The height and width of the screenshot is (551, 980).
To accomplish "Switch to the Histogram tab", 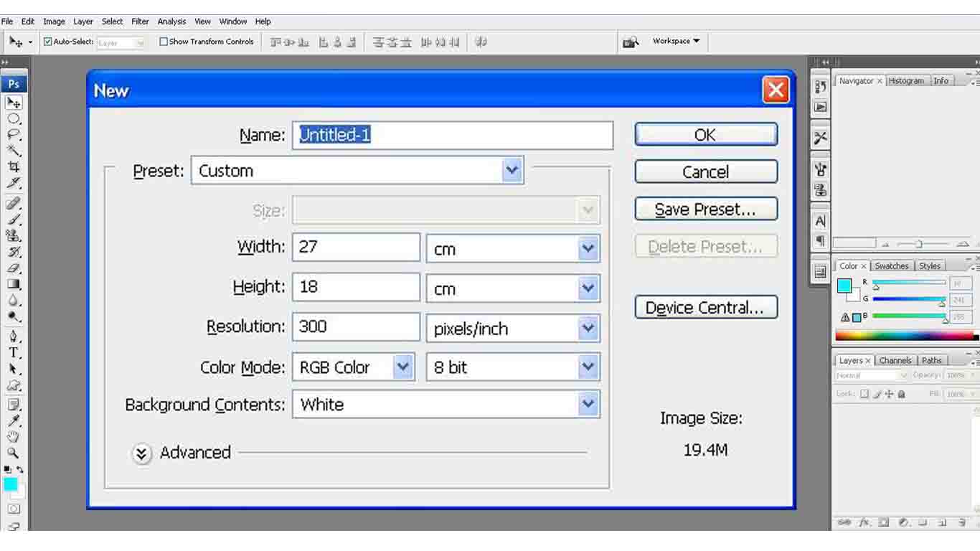I will [x=906, y=81].
